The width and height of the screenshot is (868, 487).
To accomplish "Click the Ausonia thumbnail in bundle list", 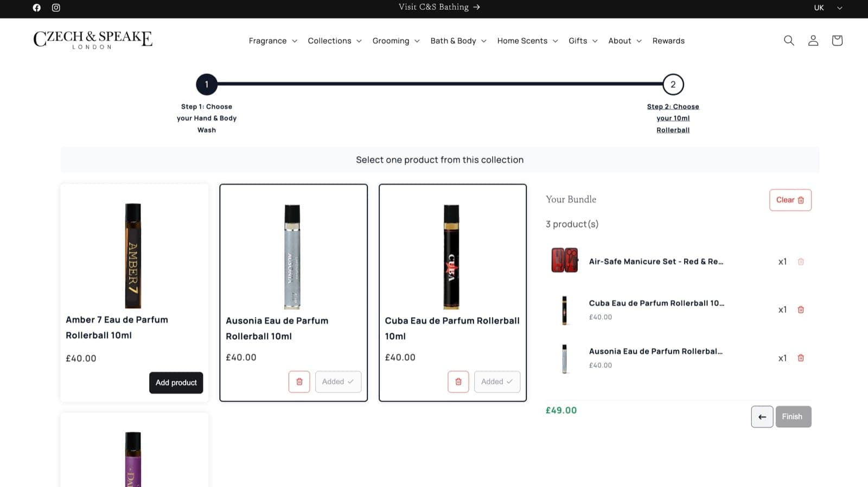I will [565, 359].
